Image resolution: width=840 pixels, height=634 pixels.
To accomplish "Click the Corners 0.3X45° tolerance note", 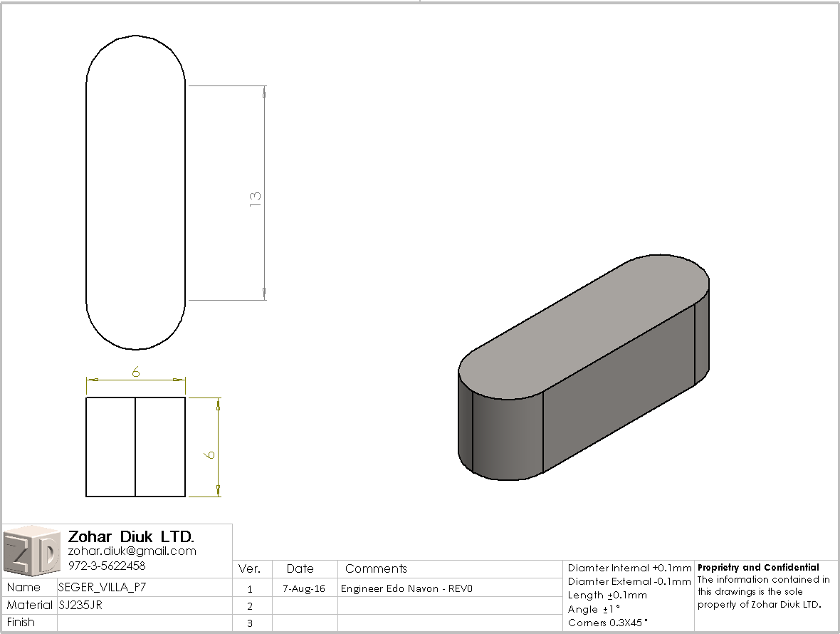I will 608,623.
